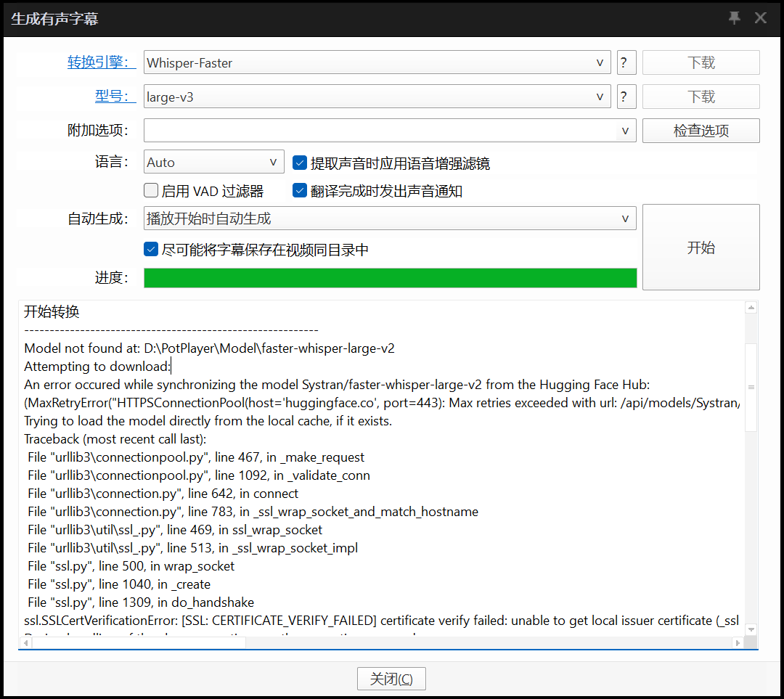Click the '_ssl_wrap_socket_and_match_hostname' line
The height and width of the screenshot is (699, 784).
pos(253,512)
